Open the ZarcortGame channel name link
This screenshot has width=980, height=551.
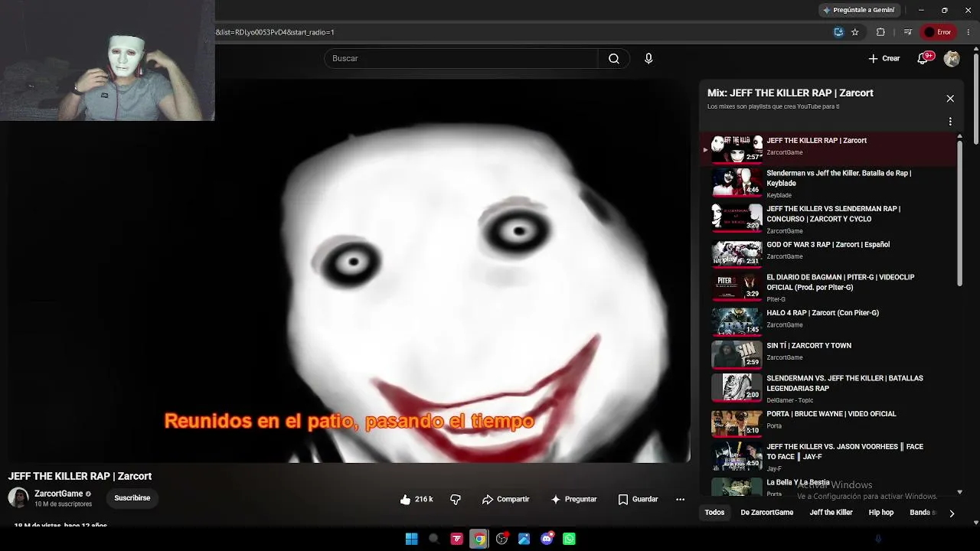58,494
